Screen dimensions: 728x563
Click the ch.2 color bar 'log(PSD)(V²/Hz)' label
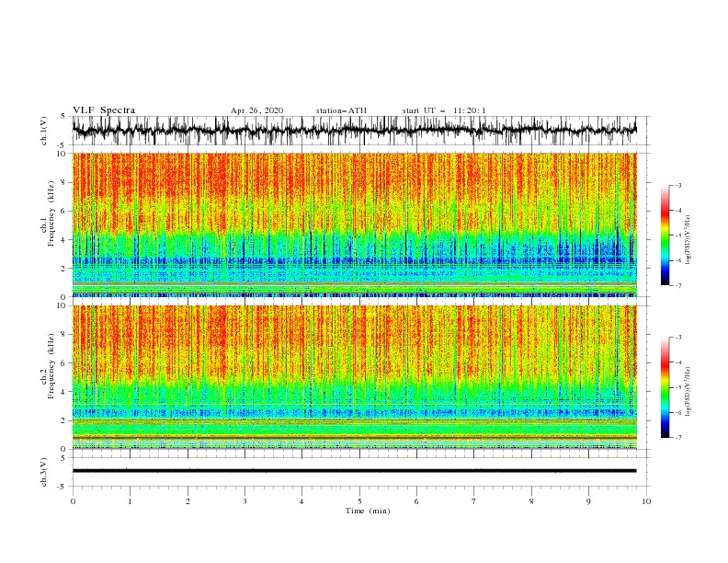pyautogui.click(x=688, y=391)
